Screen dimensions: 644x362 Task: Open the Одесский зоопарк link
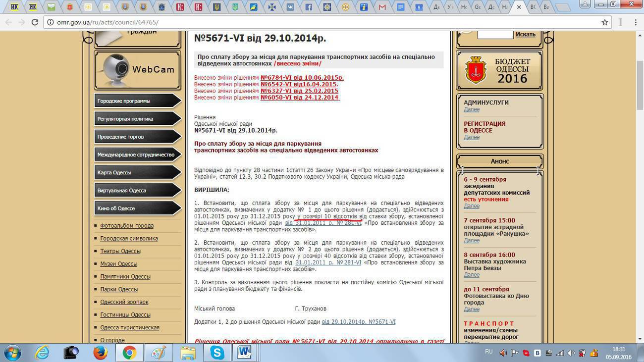[124, 302]
